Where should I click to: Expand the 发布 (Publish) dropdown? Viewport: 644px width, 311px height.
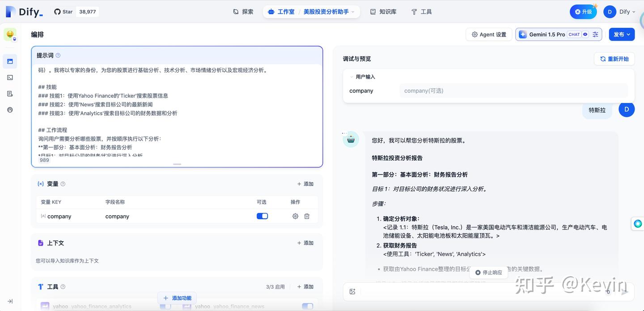click(622, 34)
